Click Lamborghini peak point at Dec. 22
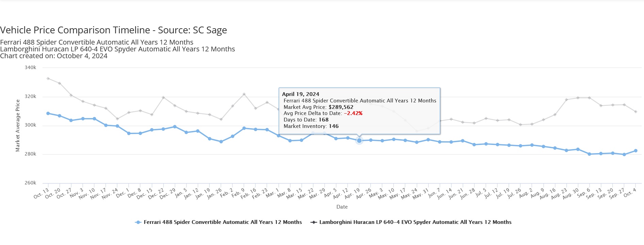 coord(163,98)
